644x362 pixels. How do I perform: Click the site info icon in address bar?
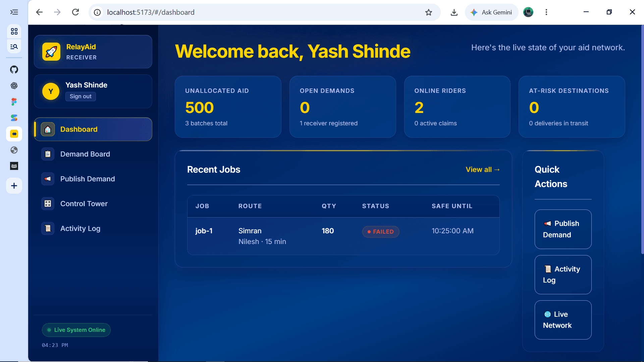(x=97, y=12)
